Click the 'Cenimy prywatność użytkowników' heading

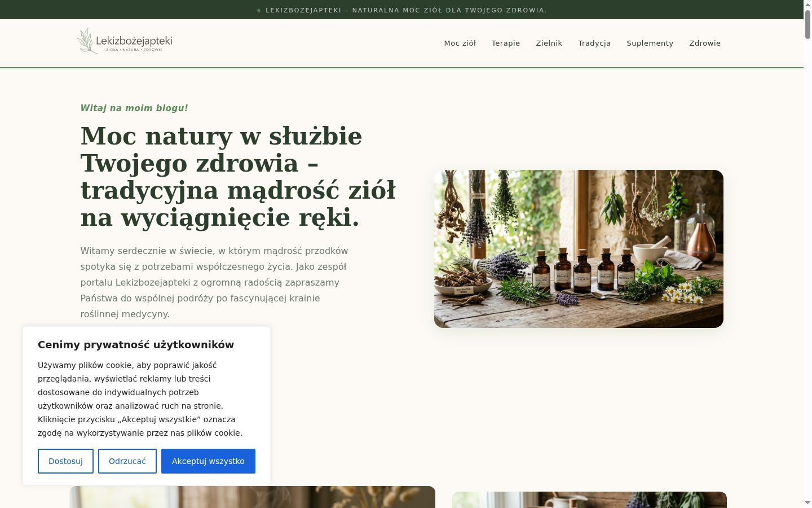(x=136, y=345)
